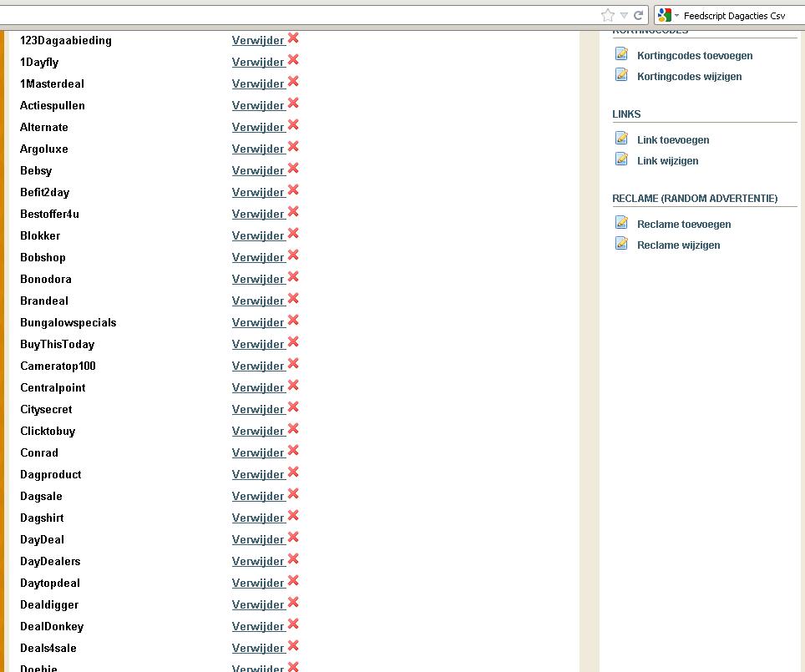The image size is (805, 672).
Task: Click the red X icon for Brandeal
Action: tap(293, 298)
